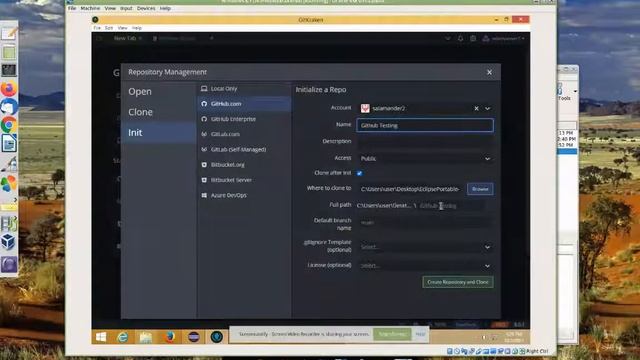Screen dimensions: 640x360
Task: Click Hide in screen sharing banner
Action: pos(420,334)
